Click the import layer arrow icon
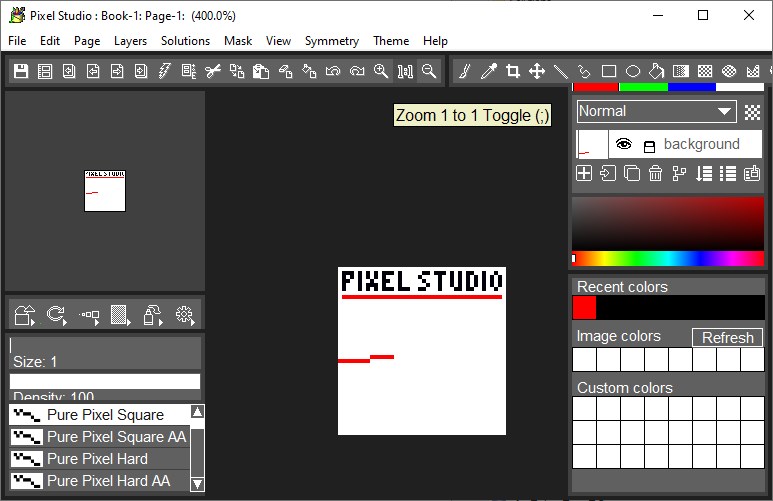Screen dimensions: 773x501 click(608, 174)
